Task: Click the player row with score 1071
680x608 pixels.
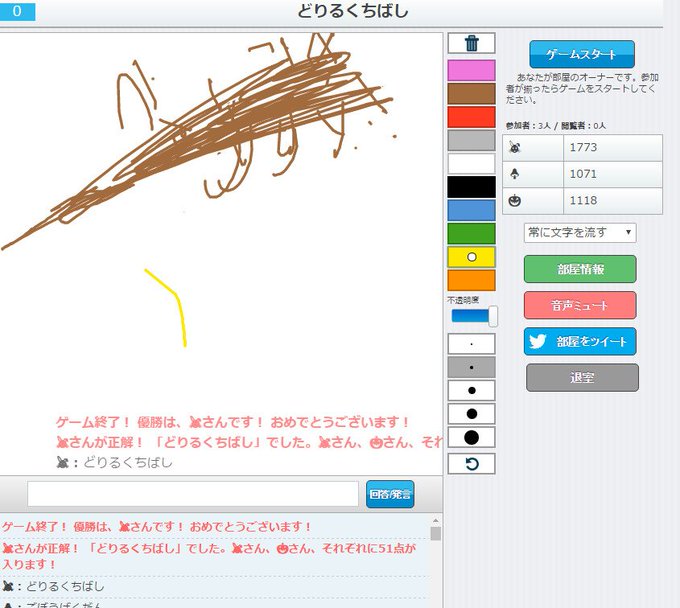Action: tap(582, 174)
